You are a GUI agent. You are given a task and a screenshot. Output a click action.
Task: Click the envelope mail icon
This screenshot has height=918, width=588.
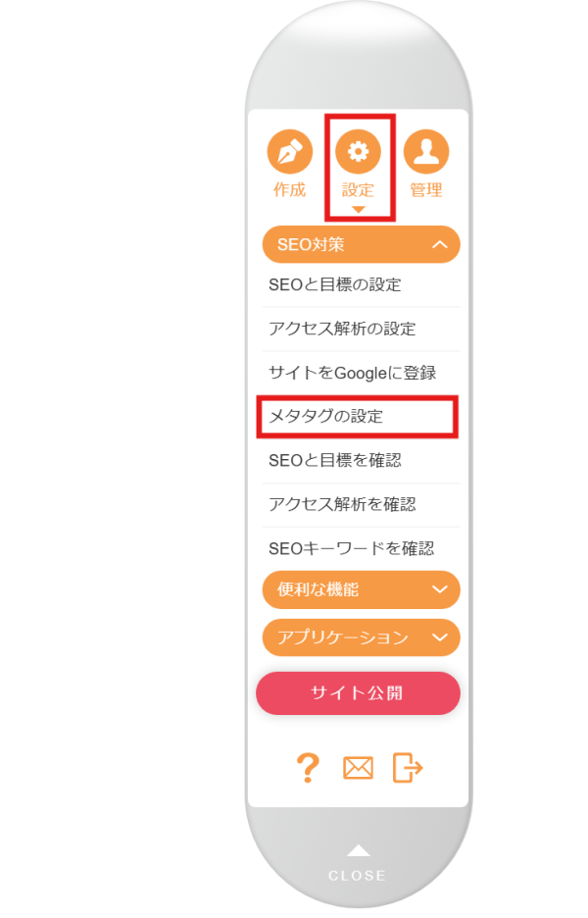(358, 768)
